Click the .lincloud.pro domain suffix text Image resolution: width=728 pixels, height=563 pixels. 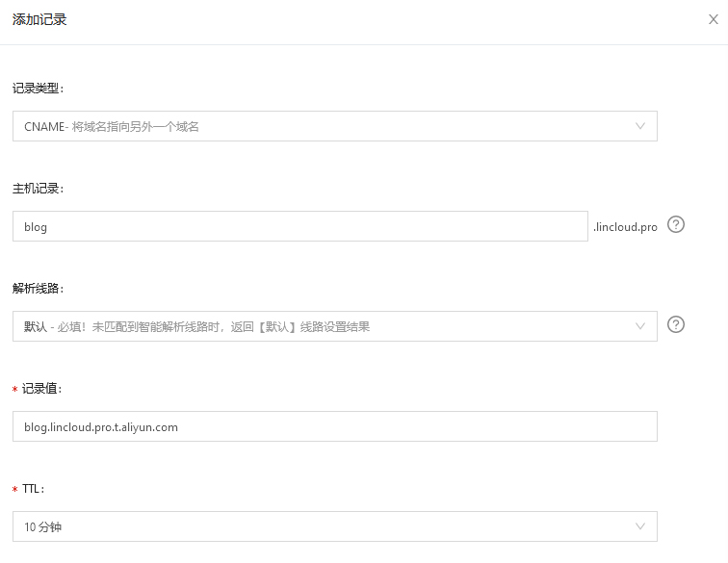pos(625,227)
